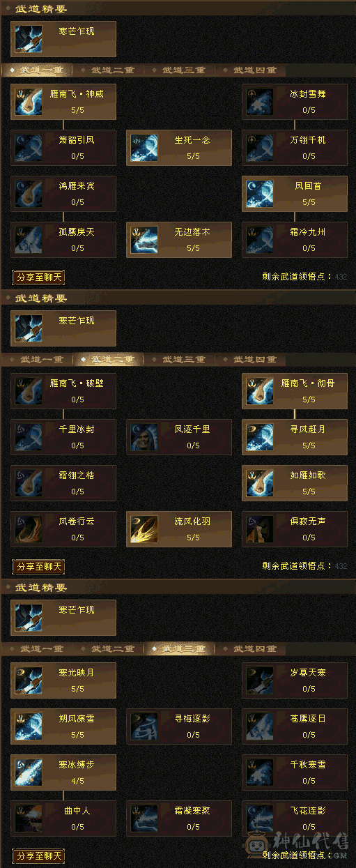
Task: Click 分享至聊天 button below 孤鹰戾天
Action: click(38, 277)
